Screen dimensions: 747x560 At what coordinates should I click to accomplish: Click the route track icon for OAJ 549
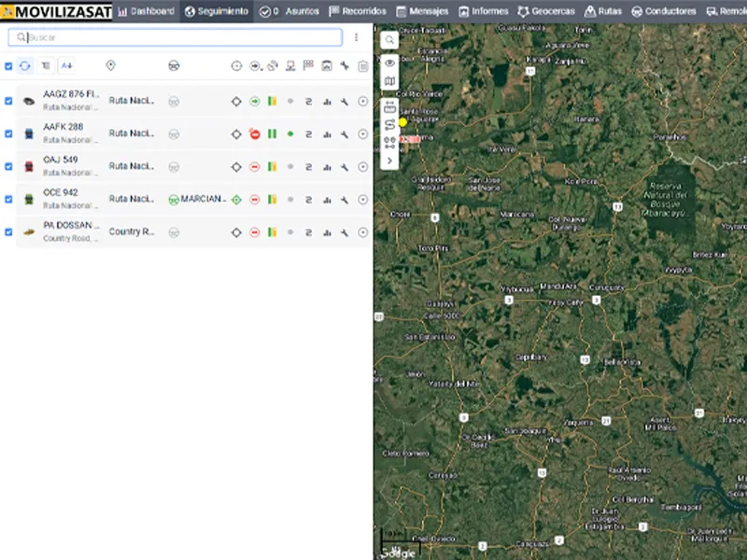(308, 167)
